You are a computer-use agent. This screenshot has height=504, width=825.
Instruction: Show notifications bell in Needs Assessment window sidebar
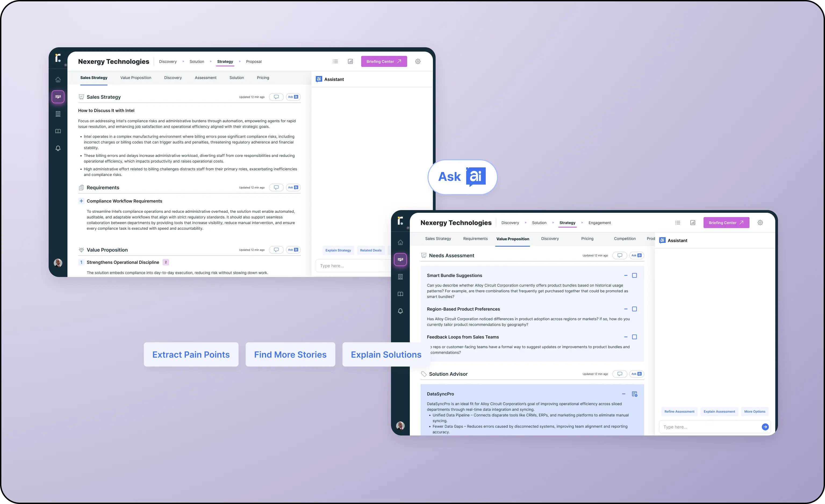coord(400,311)
